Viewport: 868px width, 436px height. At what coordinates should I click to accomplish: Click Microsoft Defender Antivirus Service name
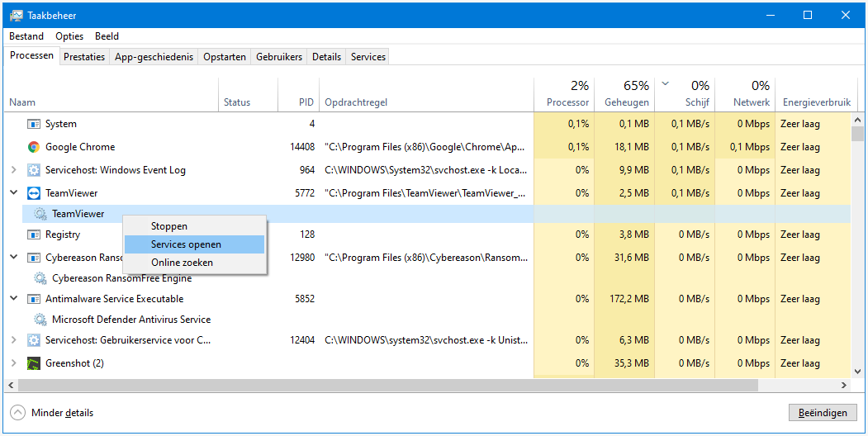[x=131, y=320]
